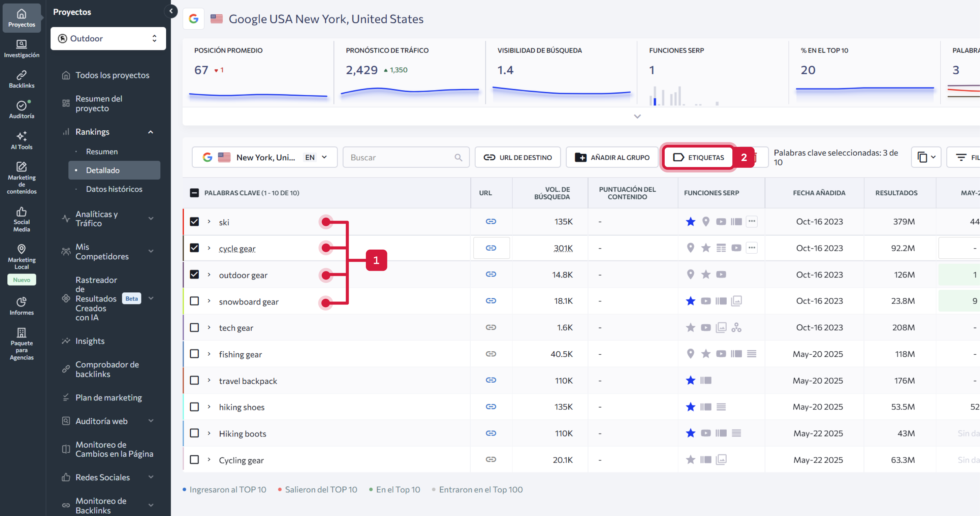The width and height of the screenshot is (980, 516).
Task: Open the AI Tools section
Action: coord(21,140)
